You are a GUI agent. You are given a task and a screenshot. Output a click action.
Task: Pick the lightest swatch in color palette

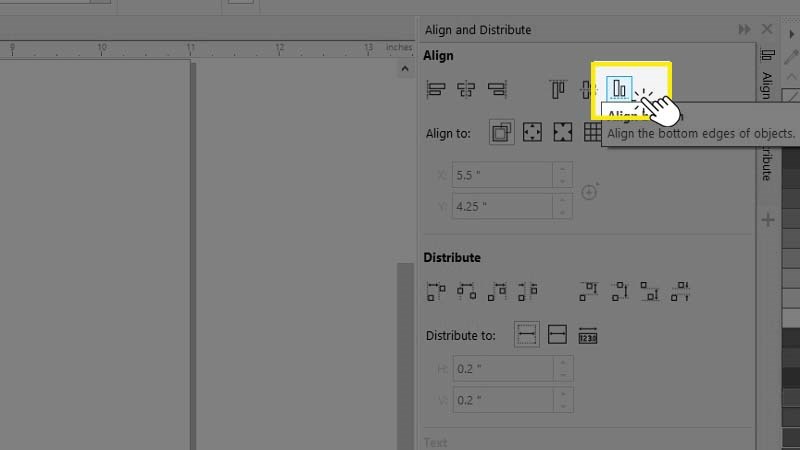[791, 318]
